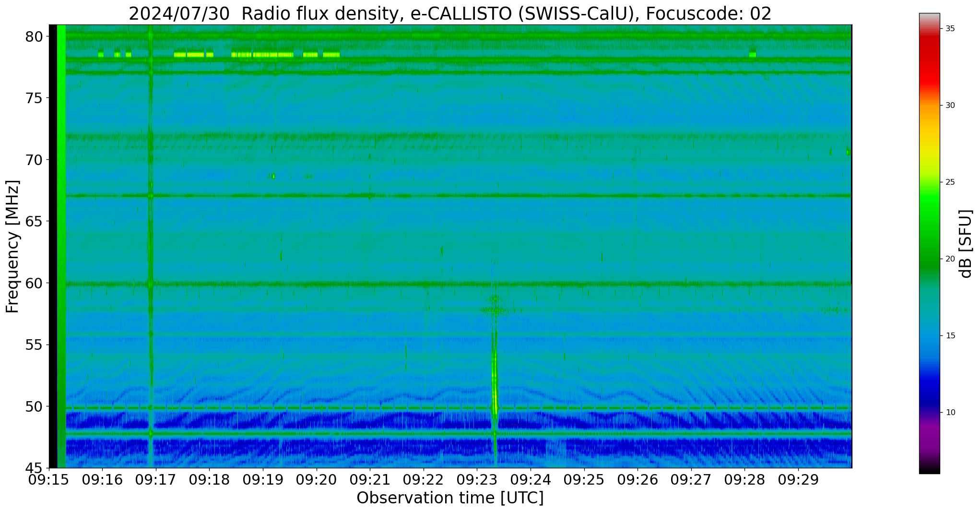980x512 pixels.
Task: Click the colorbar tick label 10
Action: tap(950, 413)
